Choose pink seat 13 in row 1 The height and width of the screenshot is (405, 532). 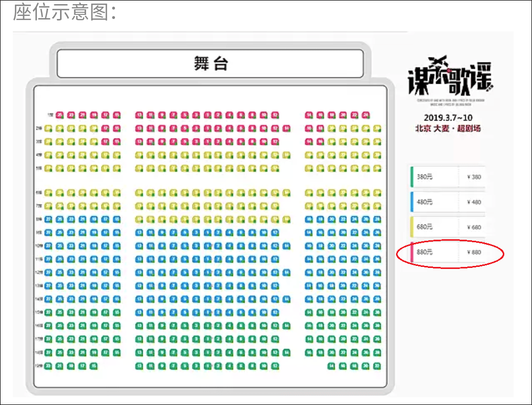[x=139, y=115]
